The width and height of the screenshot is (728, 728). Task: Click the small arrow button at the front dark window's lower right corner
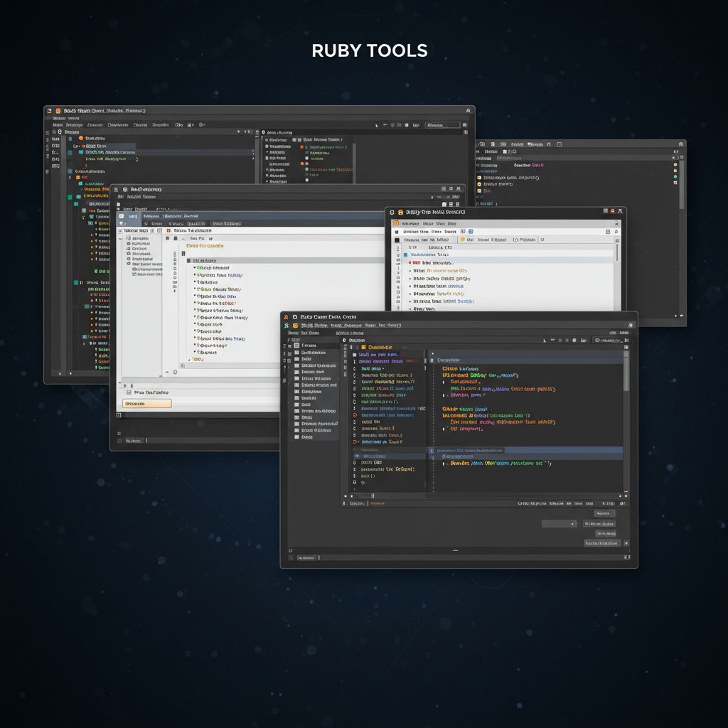pos(626,542)
